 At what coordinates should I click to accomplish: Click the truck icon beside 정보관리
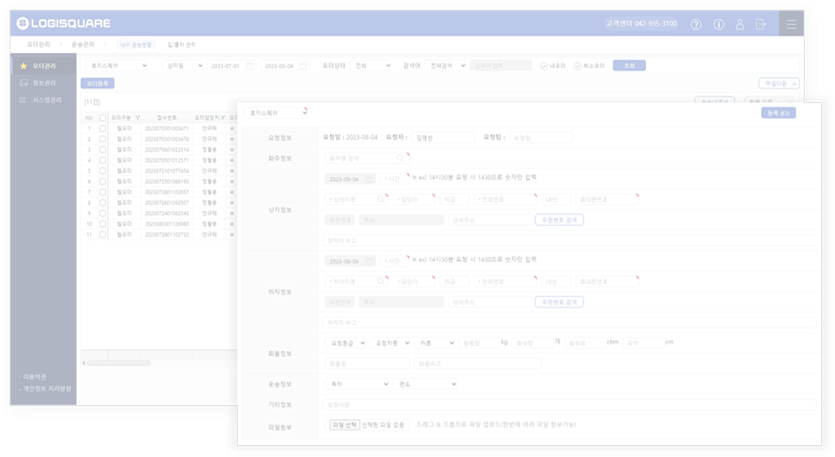(x=23, y=83)
